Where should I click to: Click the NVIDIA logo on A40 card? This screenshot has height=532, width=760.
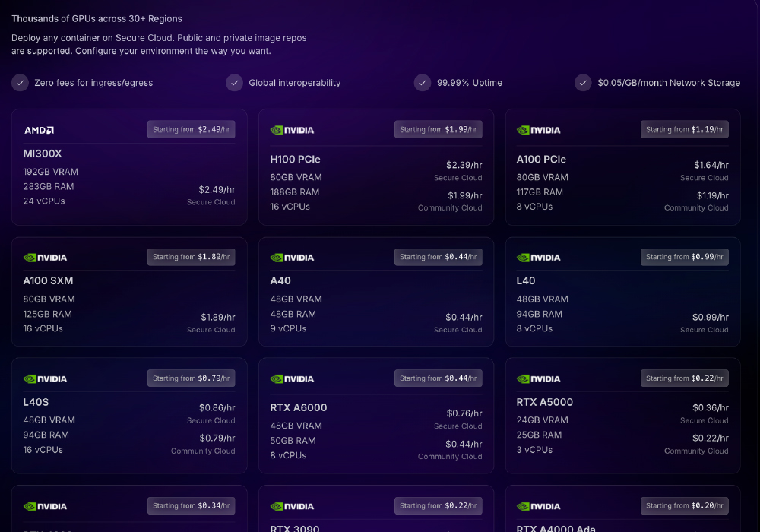pos(292,258)
